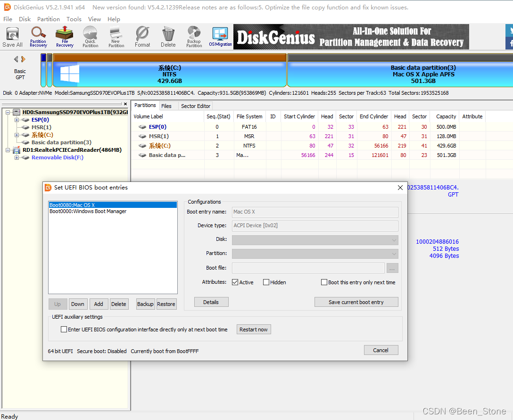Screen dimensions: 513x420
Task: Launch the OS Migration tool
Action: (x=220, y=37)
